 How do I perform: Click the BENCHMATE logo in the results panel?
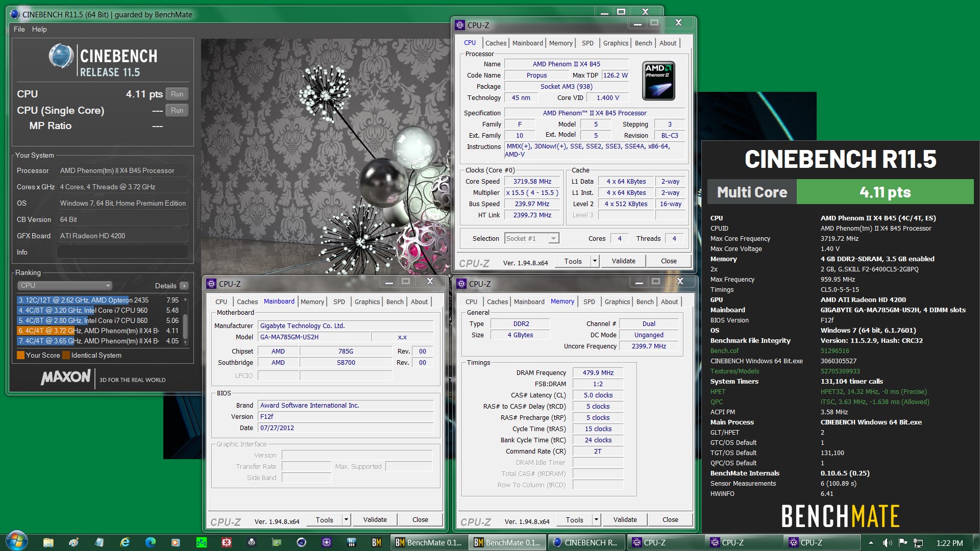click(x=840, y=516)
